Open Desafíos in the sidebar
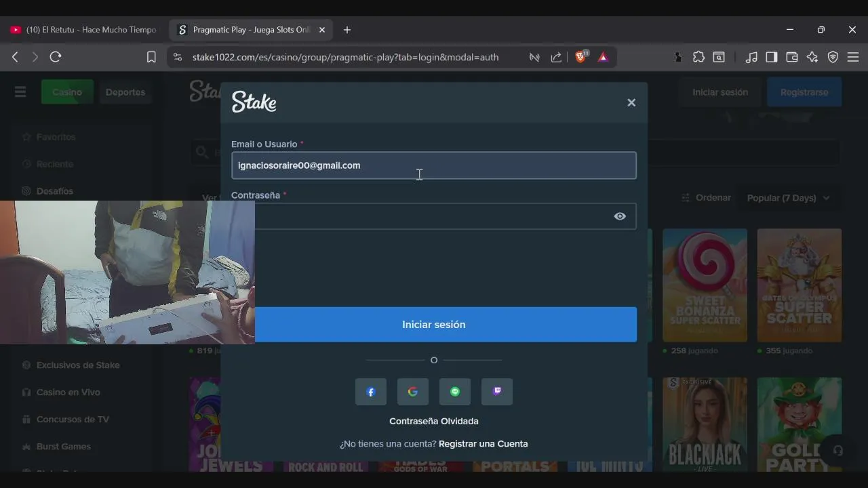 pos(54,191)
